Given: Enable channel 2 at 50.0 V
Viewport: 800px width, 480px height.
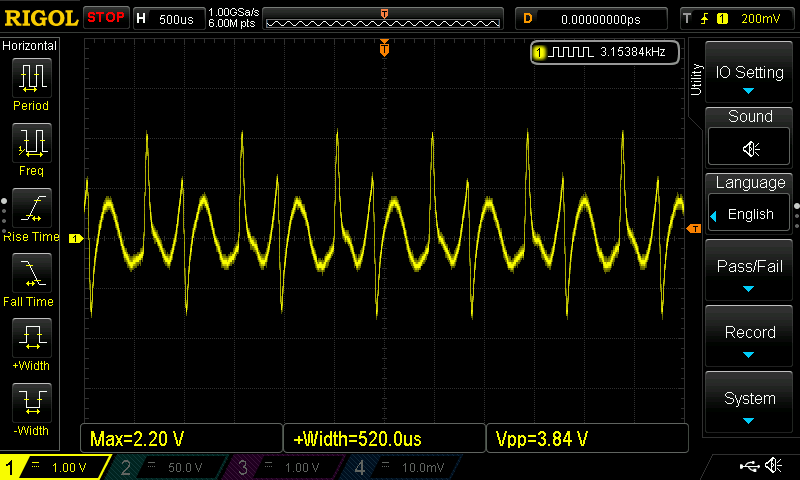Looking at the screenshot, I should pyautogui.click(x=168, y=467).
